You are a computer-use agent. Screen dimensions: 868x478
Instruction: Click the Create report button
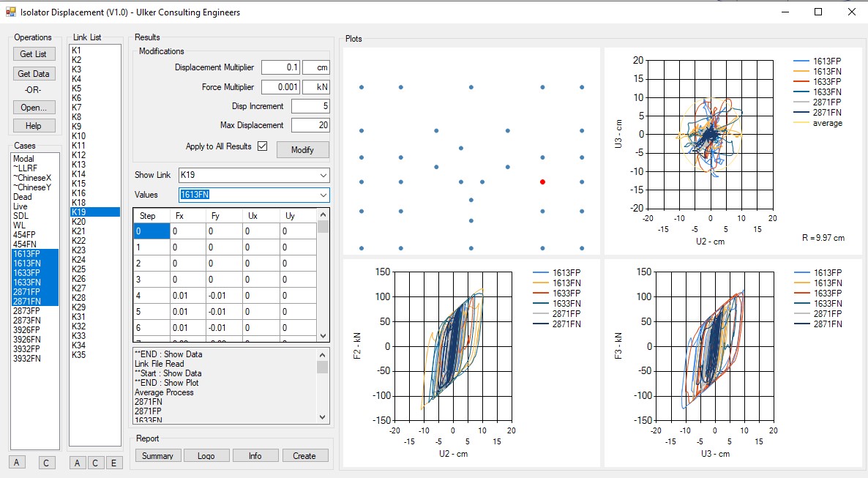tap(304, 455)
